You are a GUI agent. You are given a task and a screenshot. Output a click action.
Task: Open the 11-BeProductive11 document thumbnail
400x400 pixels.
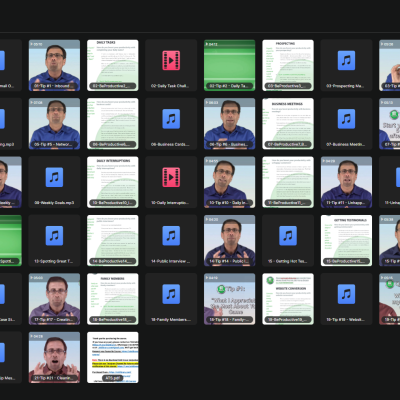(288, 182)
